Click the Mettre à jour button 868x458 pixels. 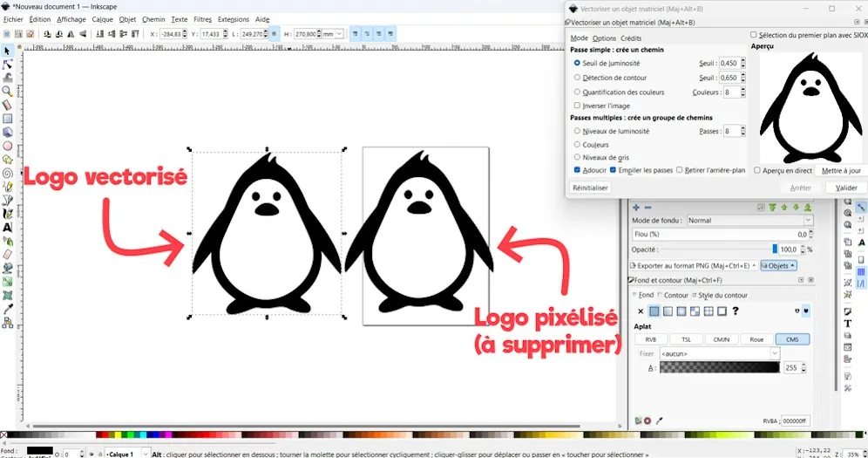(x=841, y=171)
